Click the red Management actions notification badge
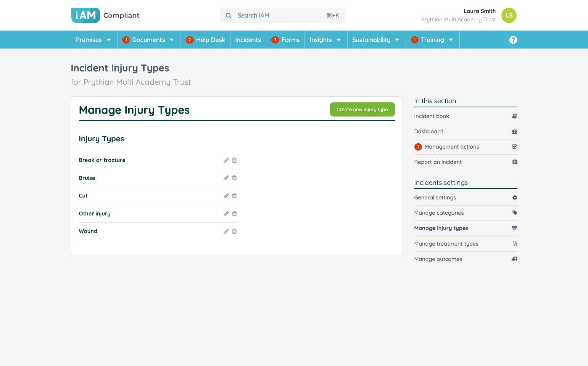588x366 pixels. click(418, 147)
